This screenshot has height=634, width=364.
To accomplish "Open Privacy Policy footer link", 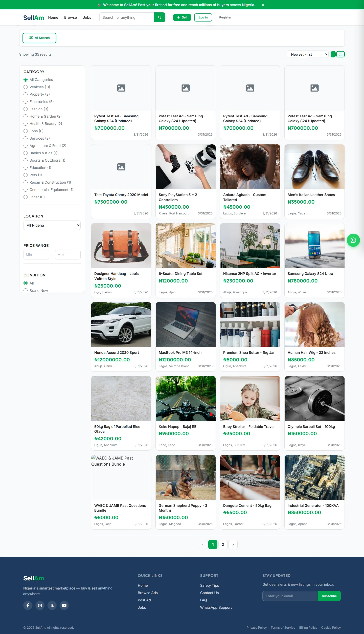I will tap(257, 628).
